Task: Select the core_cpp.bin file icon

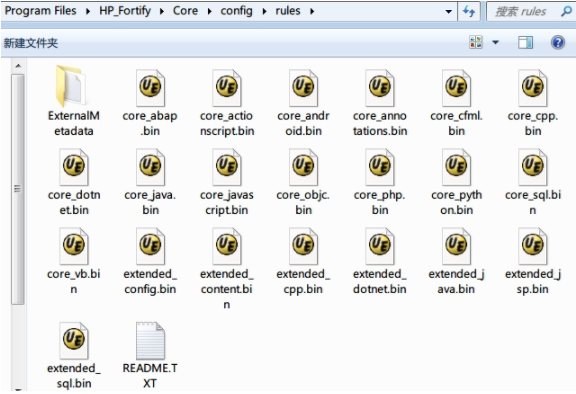Action: click(533, 88)
